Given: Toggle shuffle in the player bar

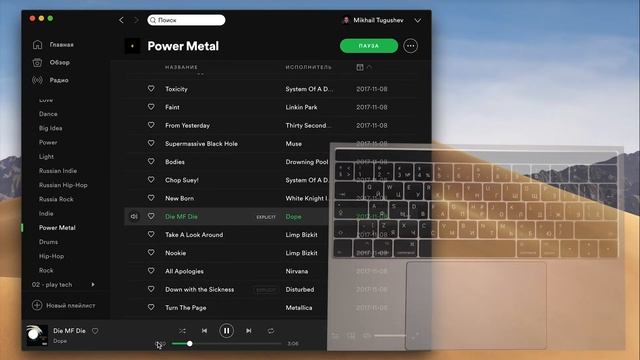Looking at the screenshot, I should pos(182,331).
